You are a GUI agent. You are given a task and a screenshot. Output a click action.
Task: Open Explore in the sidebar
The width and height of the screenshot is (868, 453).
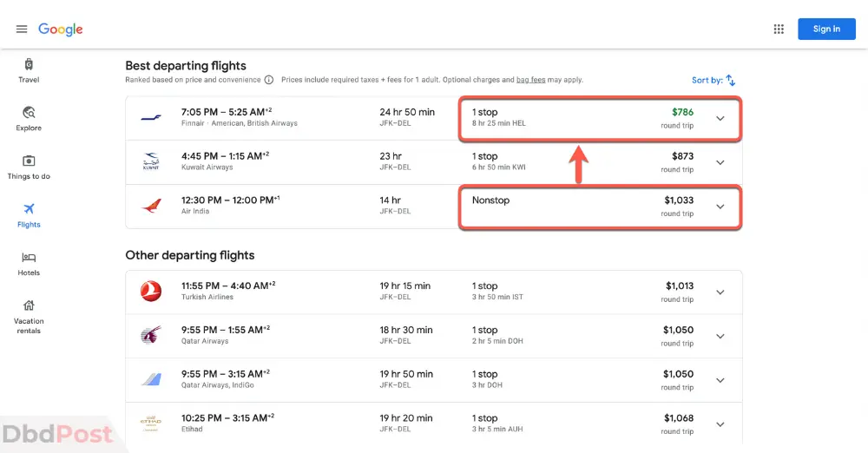point(29,119)
